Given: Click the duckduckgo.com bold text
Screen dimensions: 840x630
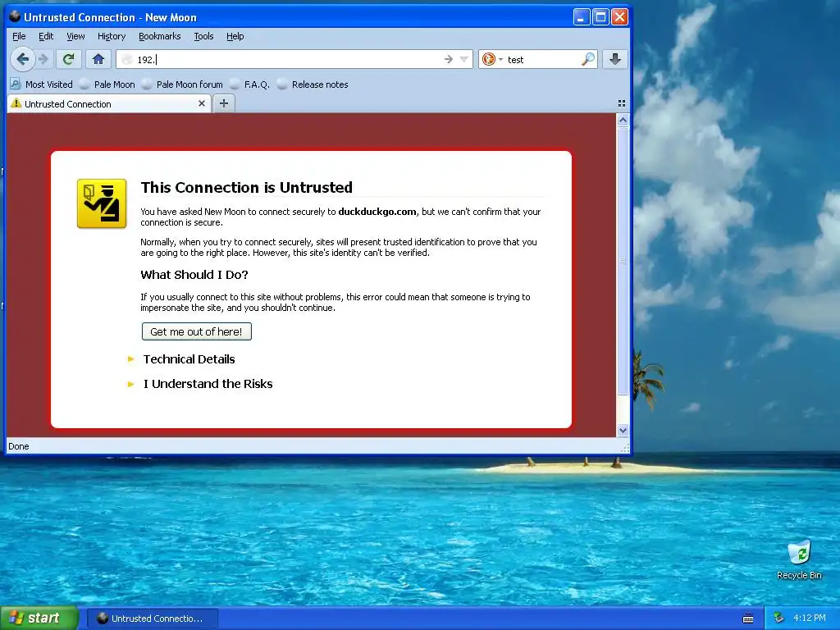Looking at the screenshot, I should (x=377, y=212).
